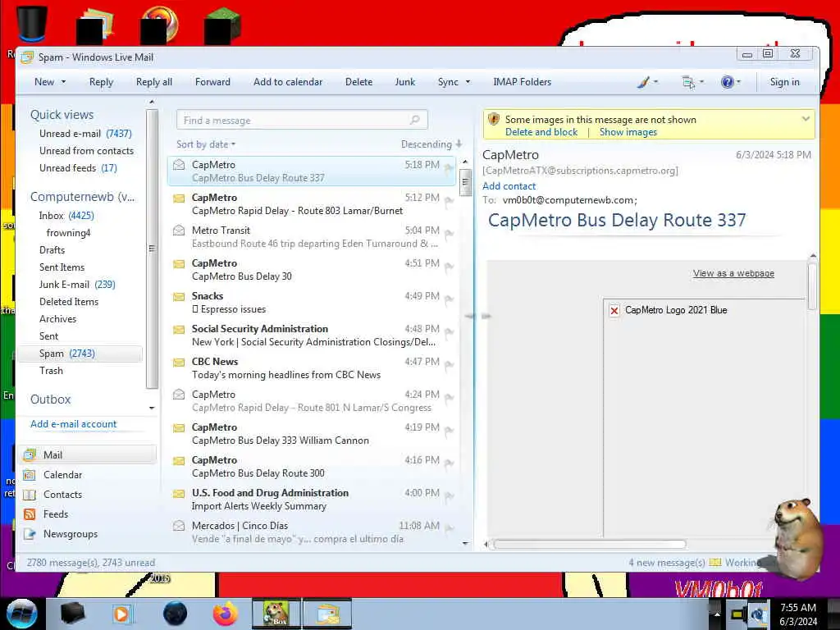This screenshot has width=840, height=630.
Task: Click Add contact link
Action: pyautogui.click(x=509, y=186)
